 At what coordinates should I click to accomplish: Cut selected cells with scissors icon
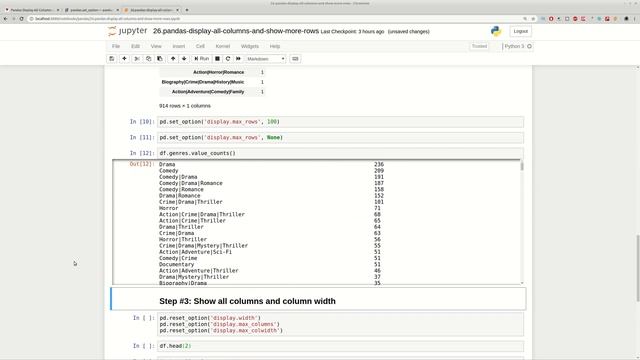click(x=137, y=59)
